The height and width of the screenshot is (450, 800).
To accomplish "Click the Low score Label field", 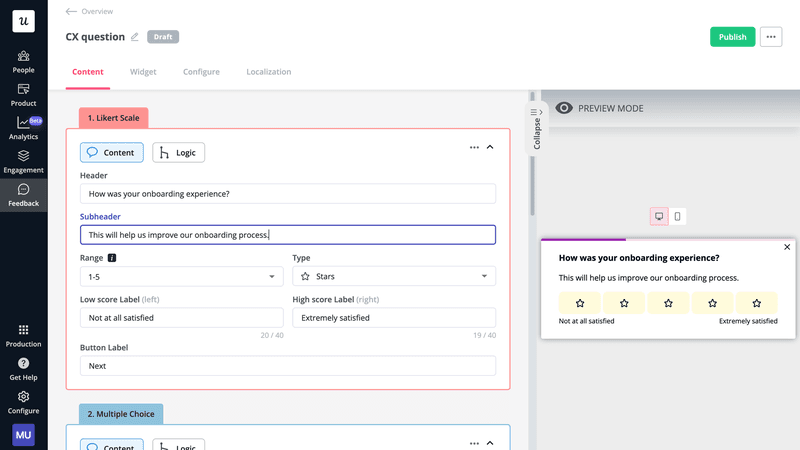I will (182, 318).
